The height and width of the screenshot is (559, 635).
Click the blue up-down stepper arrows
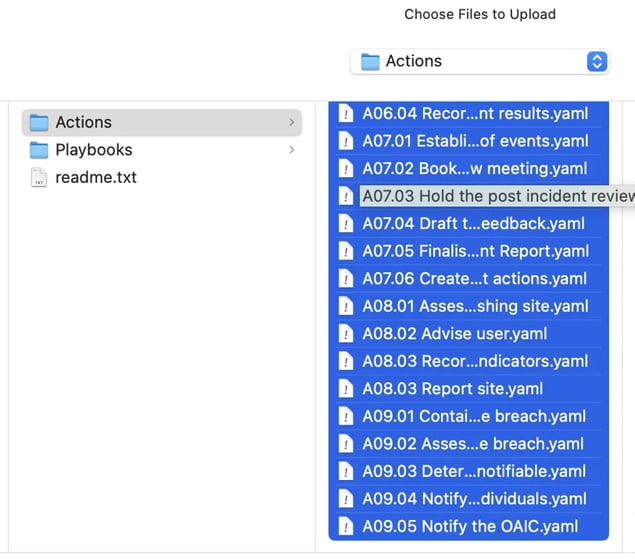(x=597, y=62)
